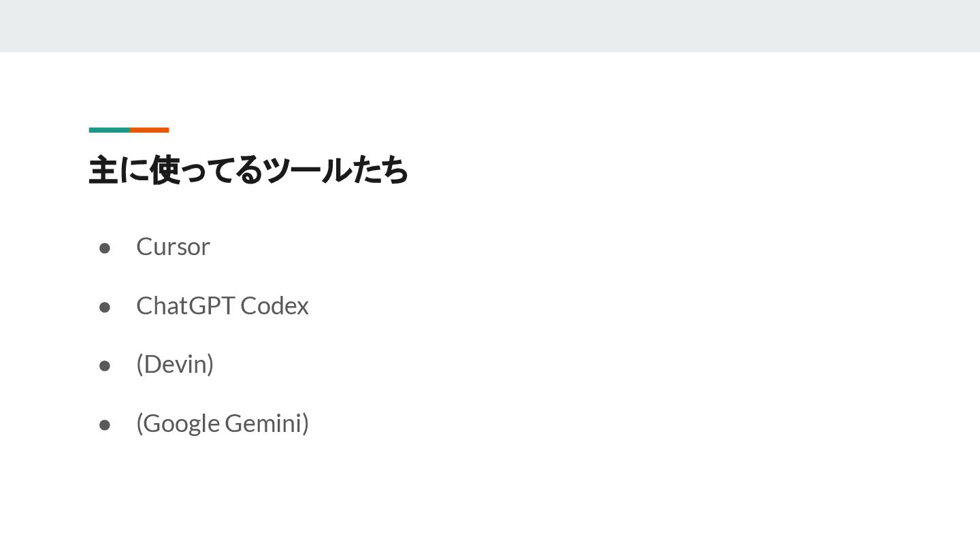Click the bullet dot beside ChatGPT Codex
Image resolution: width=980 pixels, height=551 pixels.
click(x=105, y=307)
